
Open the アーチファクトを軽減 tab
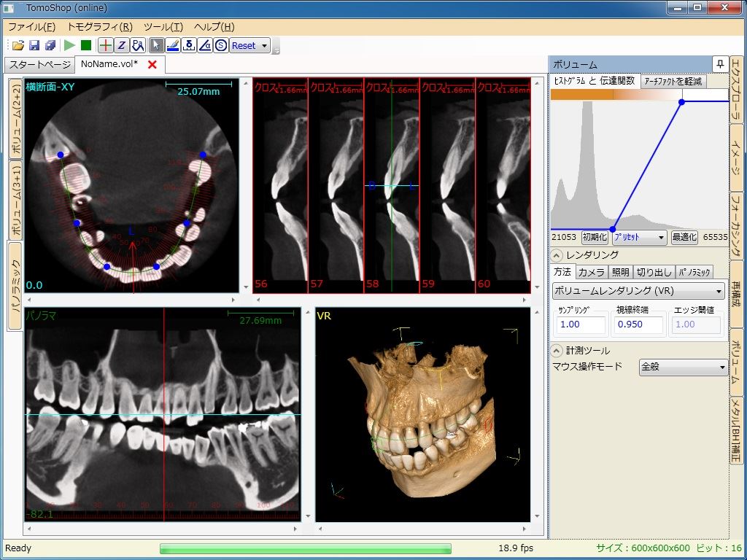[x=673, y=82]
